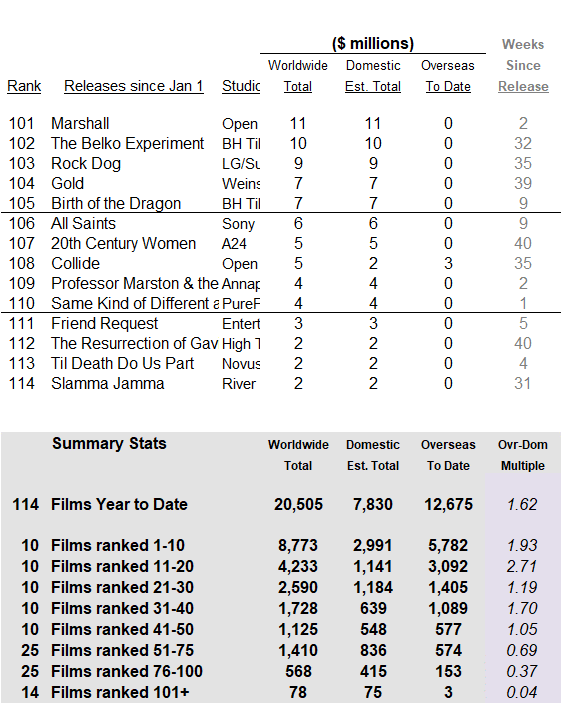Select '20th Century Women' title
Viewport: 561px width, 703px height.
pos(123,243)
